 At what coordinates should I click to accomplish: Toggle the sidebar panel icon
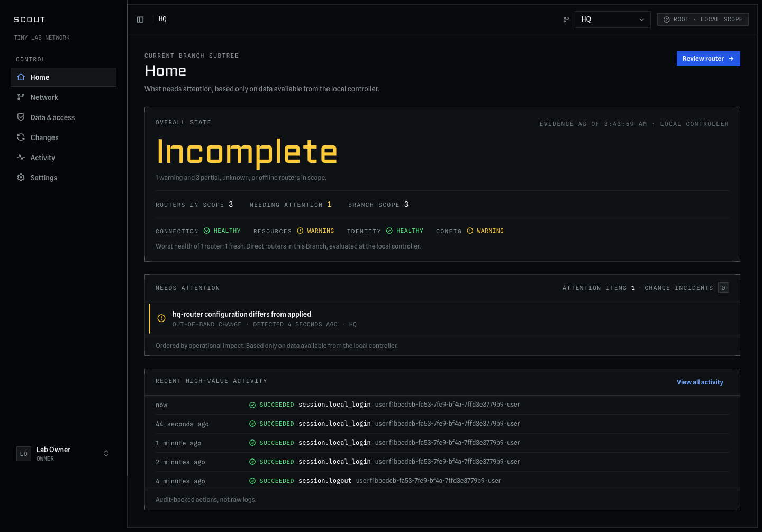(140, 20)
